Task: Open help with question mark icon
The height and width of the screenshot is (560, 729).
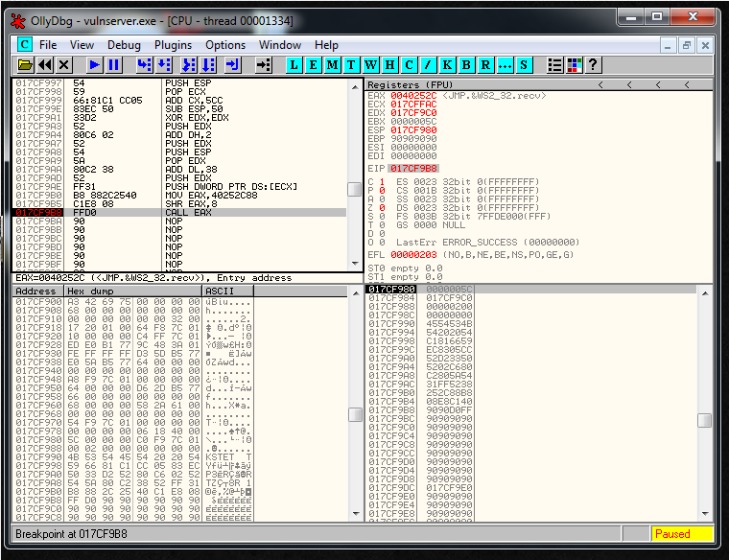Action: pos(593,65)
